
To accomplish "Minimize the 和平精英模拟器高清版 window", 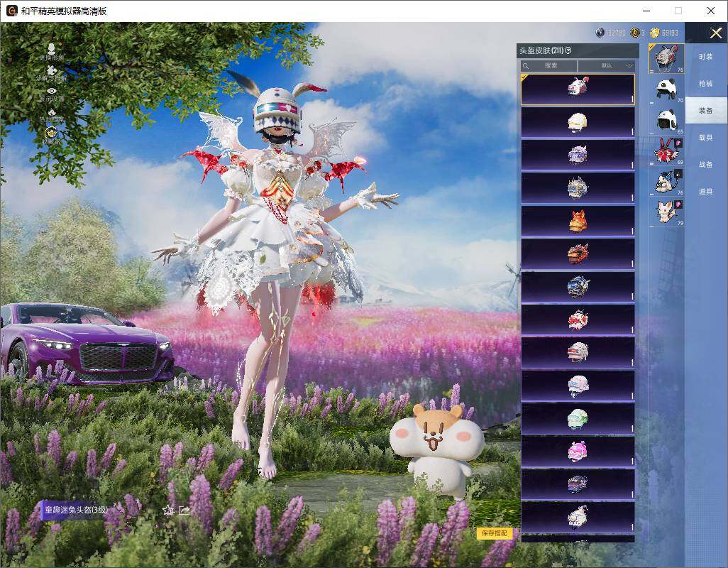I will pyautogui.click(x=646, y=11).
